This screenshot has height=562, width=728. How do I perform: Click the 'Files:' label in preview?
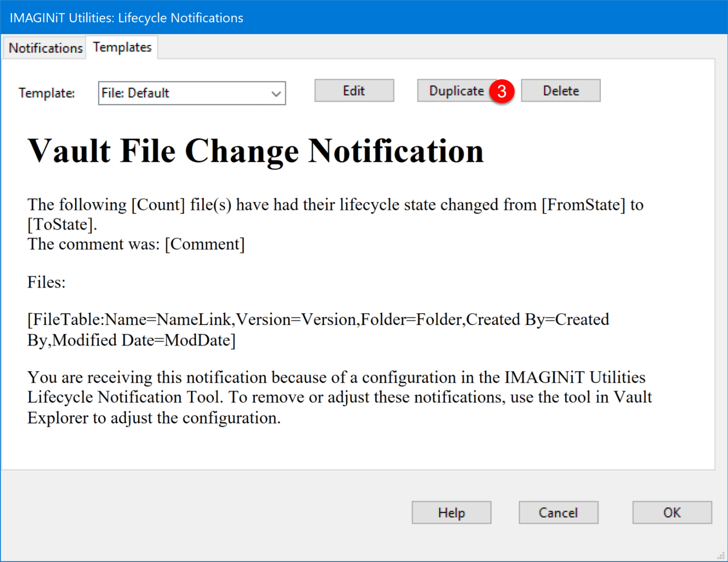pyautogui.click(x=46, y=282)
